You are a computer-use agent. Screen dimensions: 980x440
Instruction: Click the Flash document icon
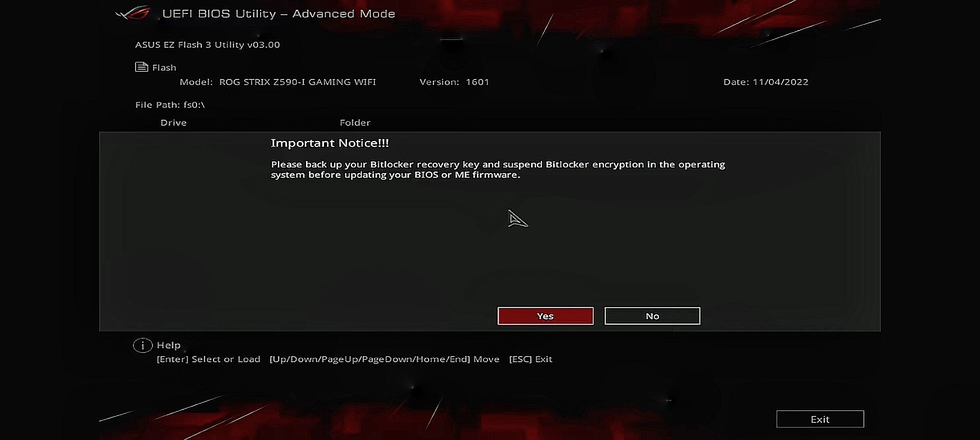pyautogui.click(x=141, y=67)
